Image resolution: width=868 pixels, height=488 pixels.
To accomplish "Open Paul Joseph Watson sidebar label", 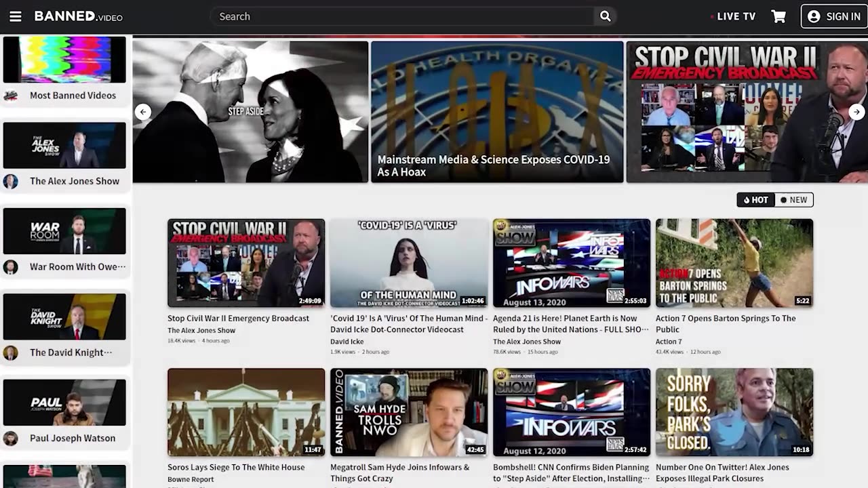I will click(x=73, y=439).
